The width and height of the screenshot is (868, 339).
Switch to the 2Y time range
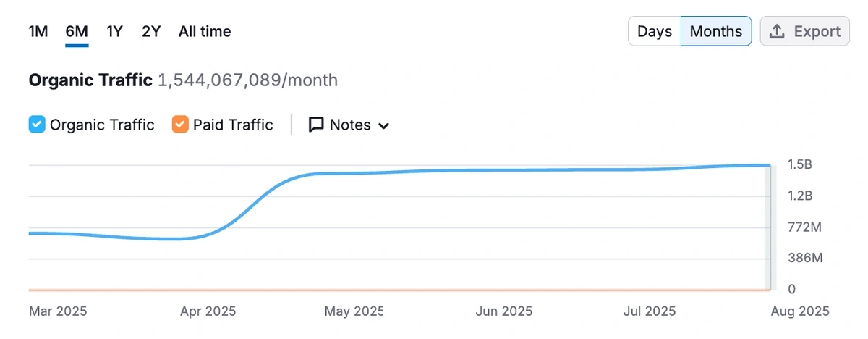(151, 31)
